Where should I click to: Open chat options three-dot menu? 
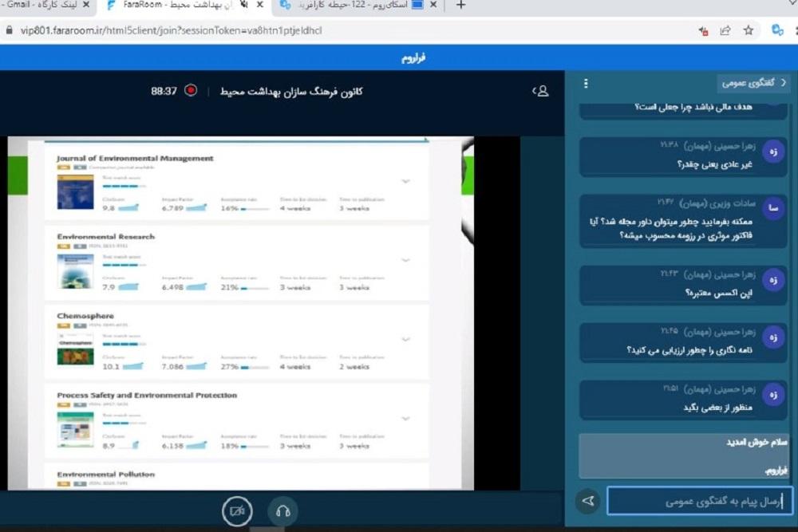click(x=586, y=84)
